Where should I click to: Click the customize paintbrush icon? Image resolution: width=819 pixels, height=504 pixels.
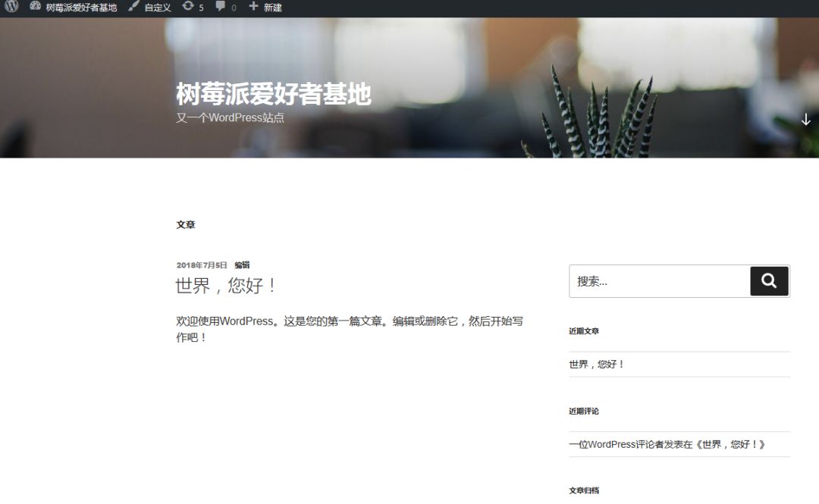(133, 6)
